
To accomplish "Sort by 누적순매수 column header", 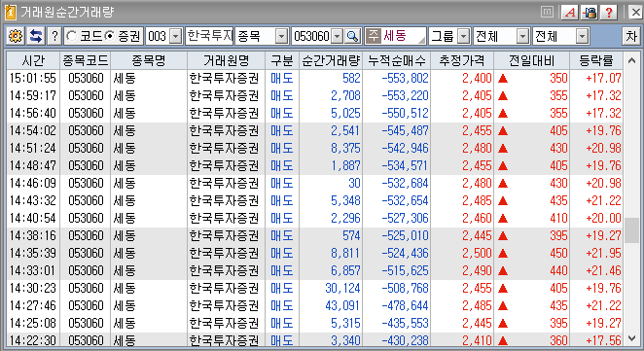I will tap(397, 60).
